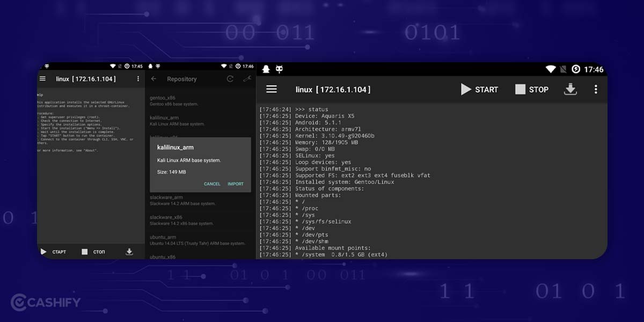The image size is (644, 322).
Task: Click the STOP text button in the toolbar
Action: click(x=538, y=89)
